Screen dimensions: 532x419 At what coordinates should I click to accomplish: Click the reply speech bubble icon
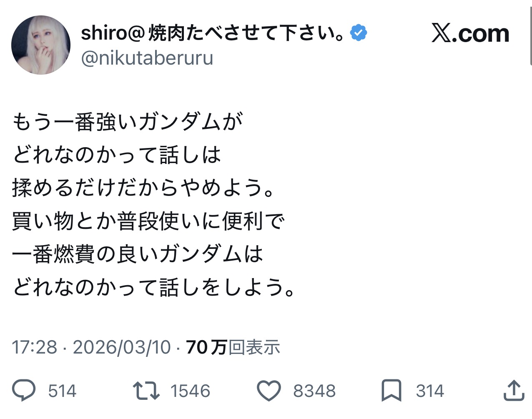(x=24, y=391)
